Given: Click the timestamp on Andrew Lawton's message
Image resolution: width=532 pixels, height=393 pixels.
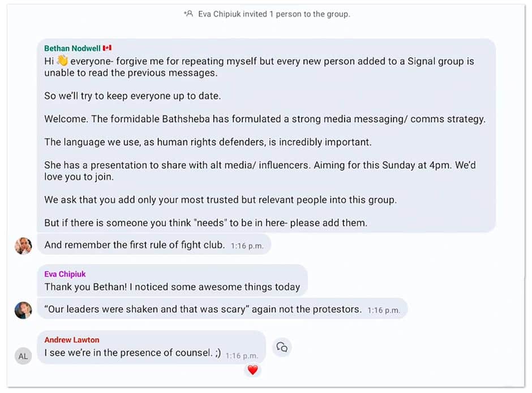Looking at the screenshot, I should (242, 356).
